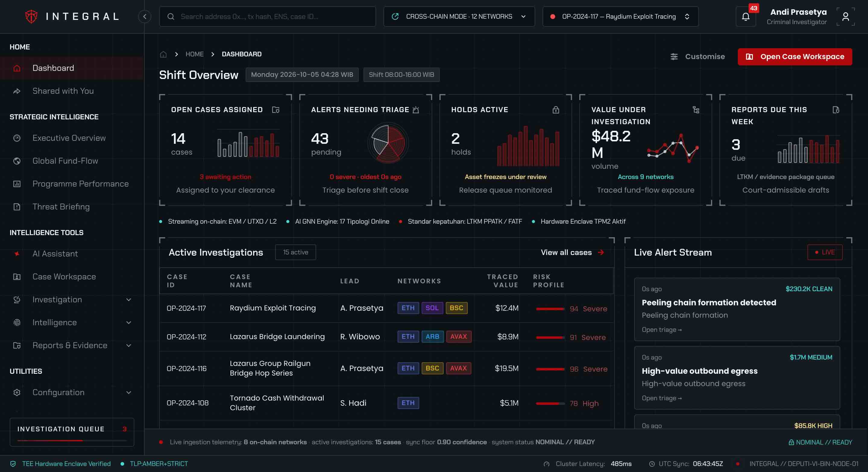
Task: Open triage for High-value outbound egress alert
Action: coord(662,398)
